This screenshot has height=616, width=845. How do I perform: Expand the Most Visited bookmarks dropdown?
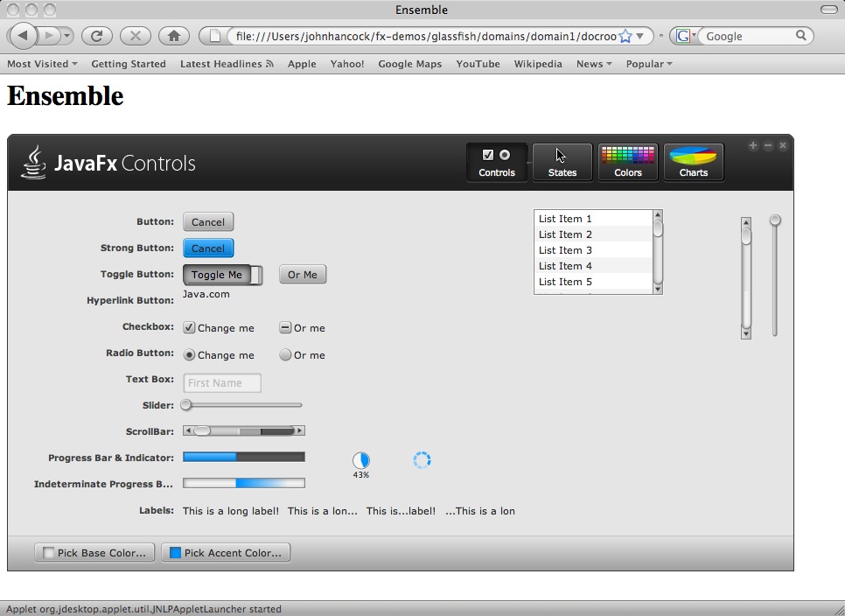(x=42, y=64)
